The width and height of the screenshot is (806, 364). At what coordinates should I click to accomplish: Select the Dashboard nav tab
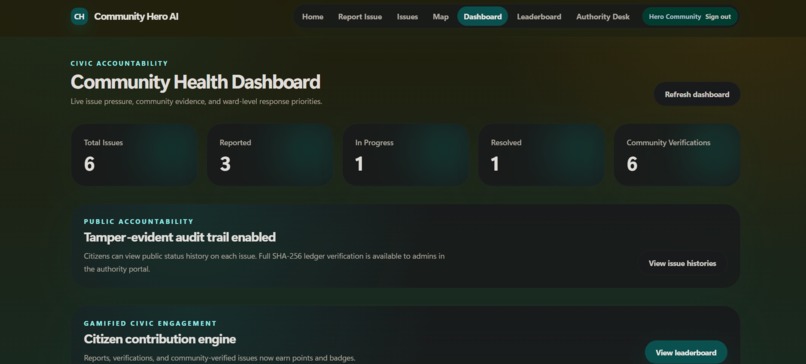483,16
